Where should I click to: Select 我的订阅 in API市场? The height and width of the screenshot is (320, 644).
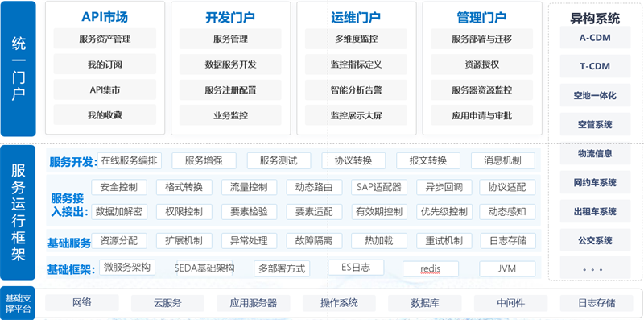pyautogui.click(x=105, y=64)
